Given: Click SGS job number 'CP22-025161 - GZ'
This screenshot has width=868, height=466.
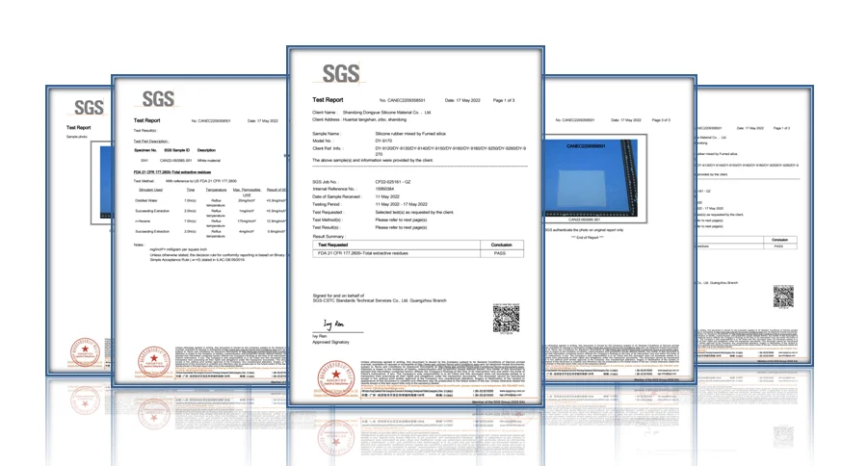Looking at the screenshot, I should [393, 182].
